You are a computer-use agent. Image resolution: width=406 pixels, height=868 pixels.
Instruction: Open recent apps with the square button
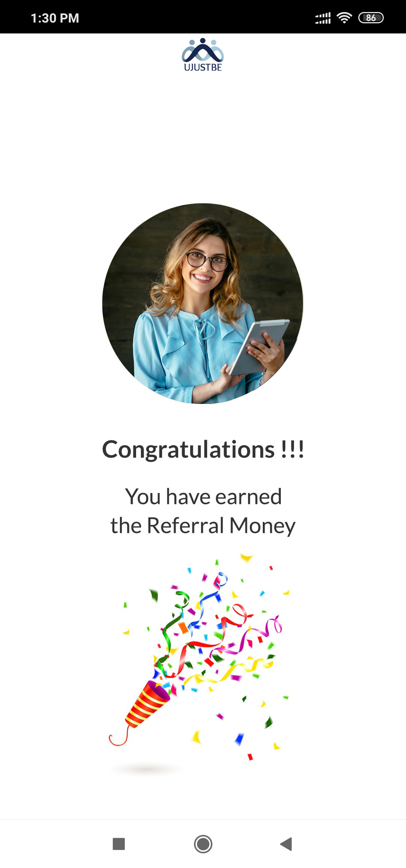(x=119, y=844)
